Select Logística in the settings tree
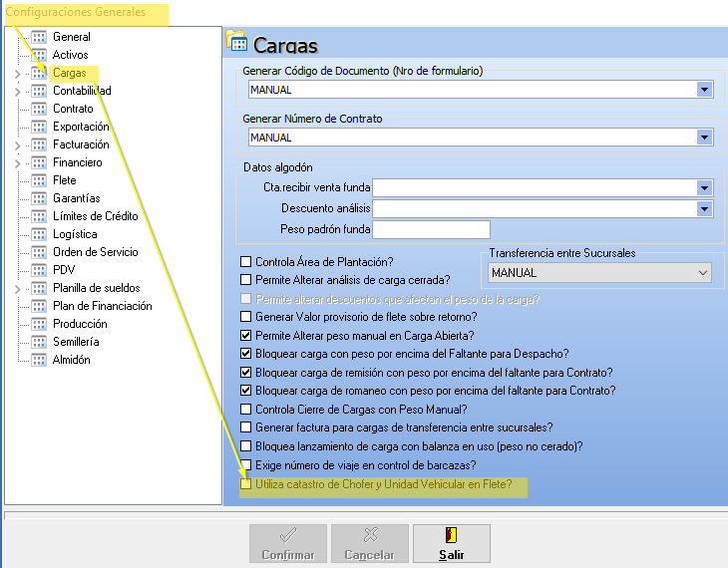This screenshot has height=568, width=728. (75, 234)
